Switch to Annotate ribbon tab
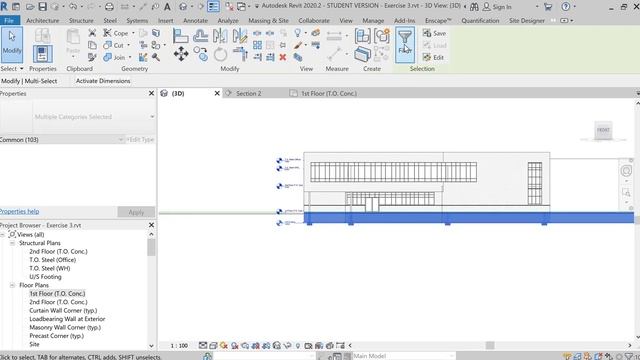Screen dimensions: 640x360 click(x=195, y=20)
